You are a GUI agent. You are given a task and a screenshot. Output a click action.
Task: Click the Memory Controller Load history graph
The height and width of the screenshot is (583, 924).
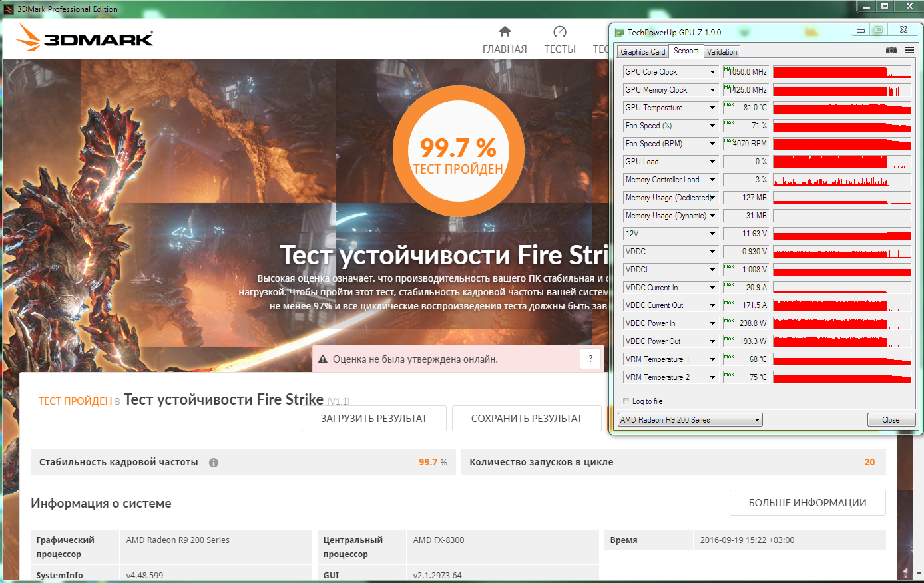pos(842,180)
